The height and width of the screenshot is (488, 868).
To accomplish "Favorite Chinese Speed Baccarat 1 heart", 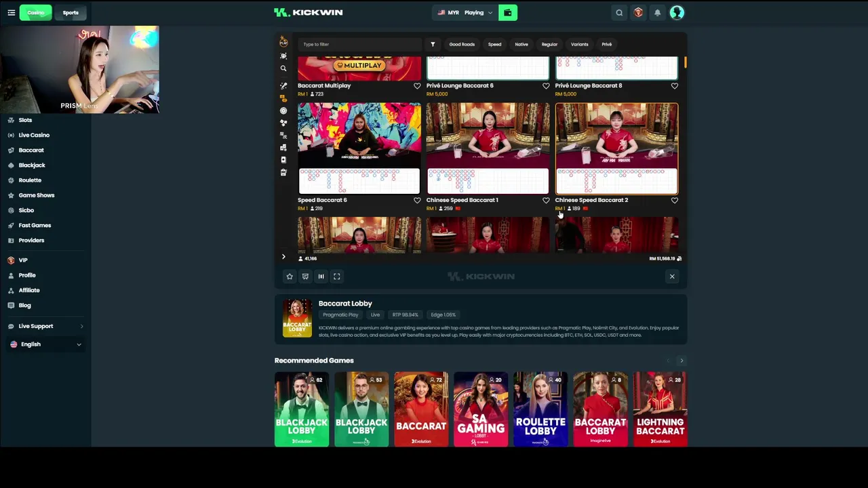I will [546, 201].
